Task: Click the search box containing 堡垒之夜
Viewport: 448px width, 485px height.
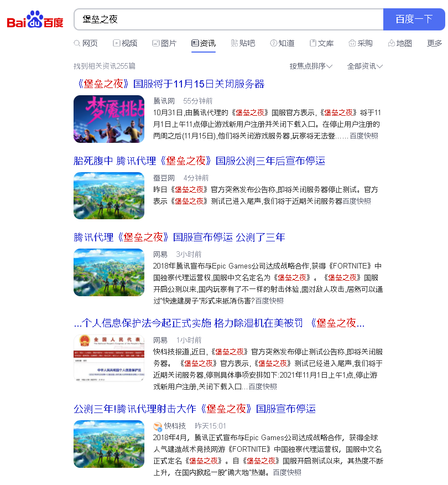Action: click(x=228, y=19)
